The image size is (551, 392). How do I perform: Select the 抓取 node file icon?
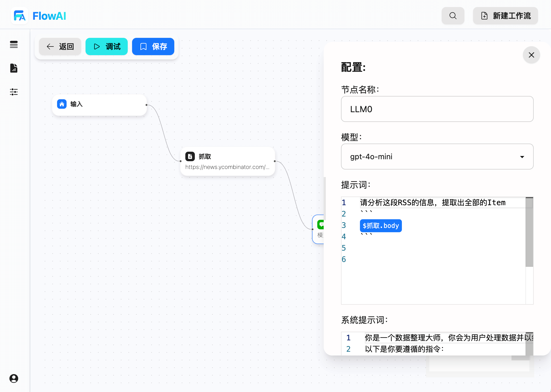(x=190, y=157)
